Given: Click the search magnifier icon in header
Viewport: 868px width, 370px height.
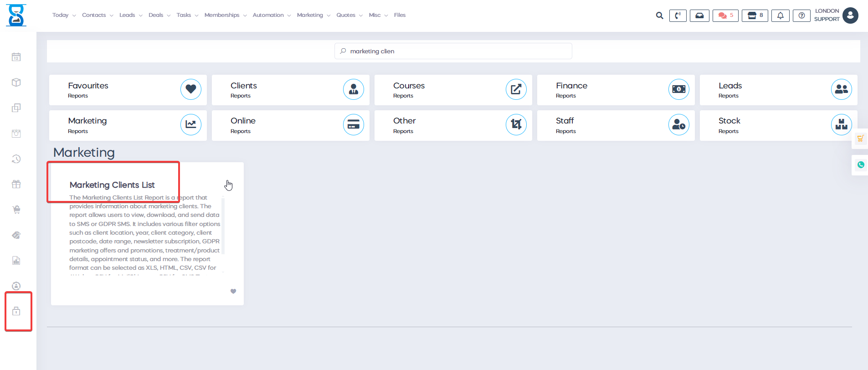Looking at the screenshot, I should coord(659,15).
